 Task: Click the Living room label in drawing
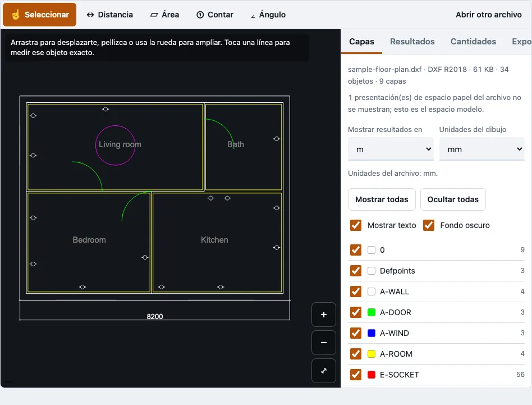pos(120,144)
